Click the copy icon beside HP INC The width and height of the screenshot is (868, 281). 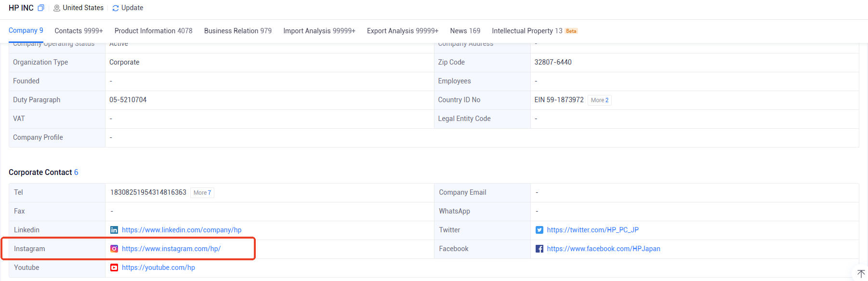tap(41, 8)
